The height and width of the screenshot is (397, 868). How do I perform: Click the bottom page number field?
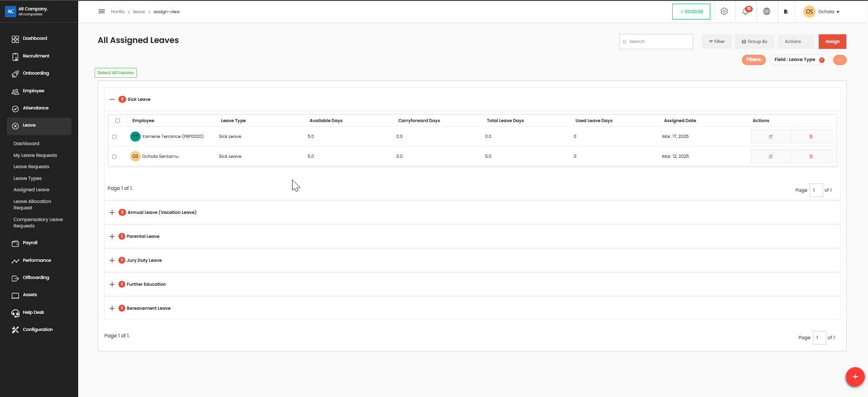(820, 338)
